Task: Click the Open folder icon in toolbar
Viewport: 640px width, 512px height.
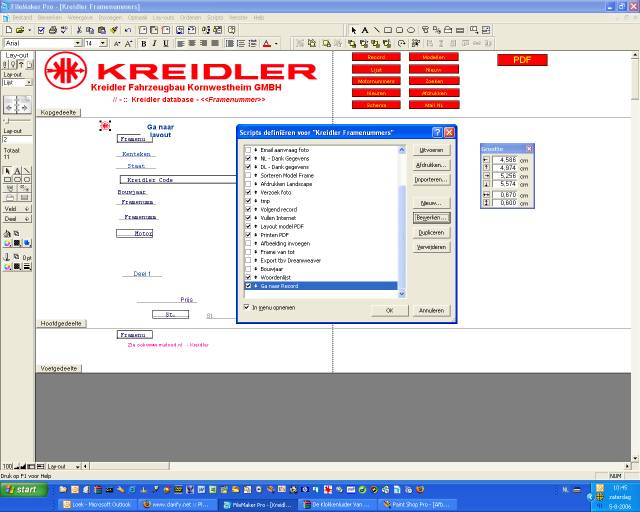Action: [20, 30]
